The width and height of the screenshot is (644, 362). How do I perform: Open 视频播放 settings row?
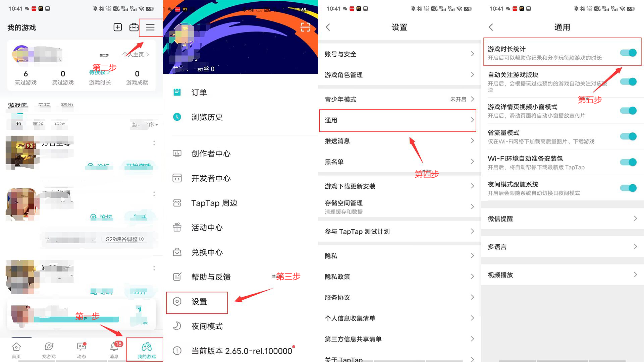tap(562, 275)
